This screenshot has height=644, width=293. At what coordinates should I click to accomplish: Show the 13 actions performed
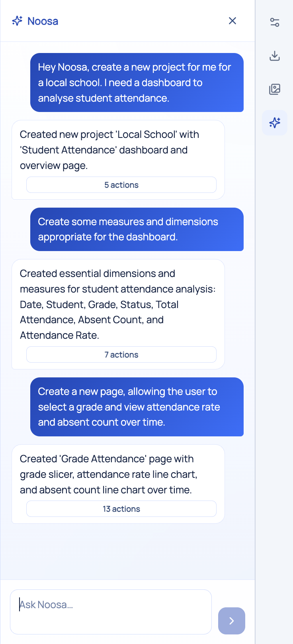point(121,509)
